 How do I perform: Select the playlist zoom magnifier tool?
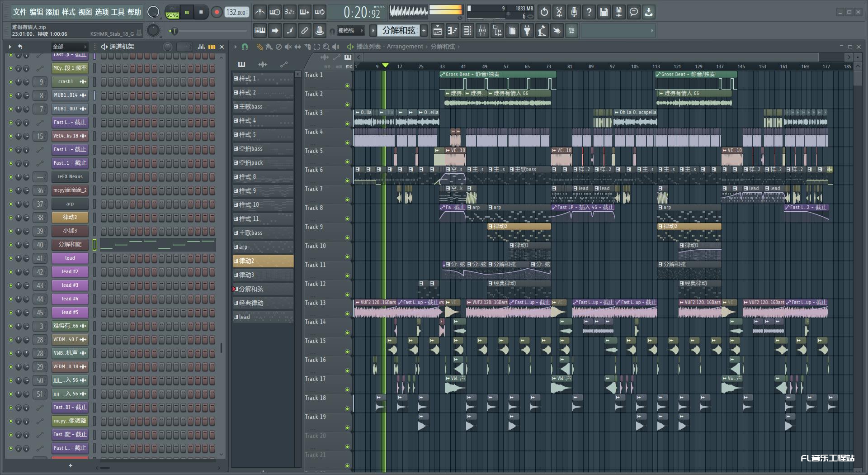coord(326,47)
